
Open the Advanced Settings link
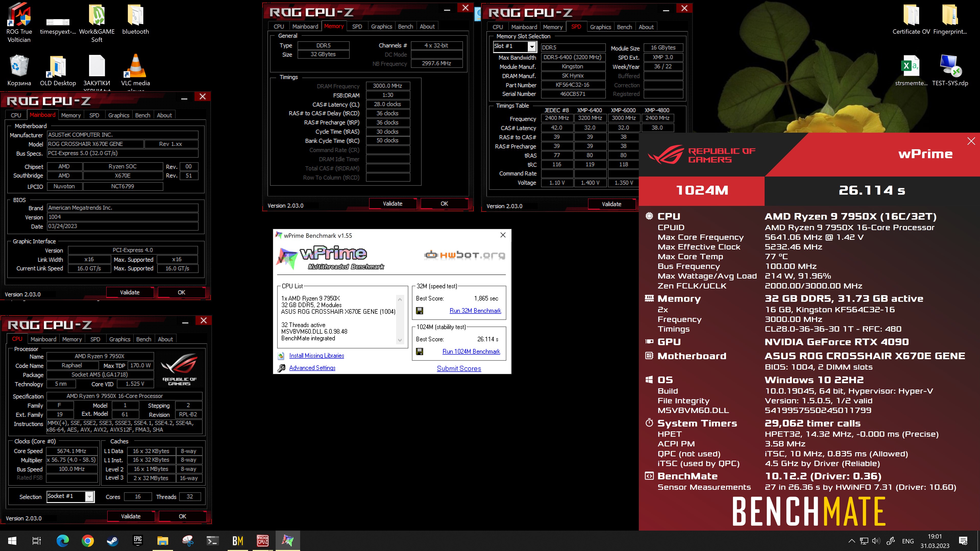click(312, 368)
